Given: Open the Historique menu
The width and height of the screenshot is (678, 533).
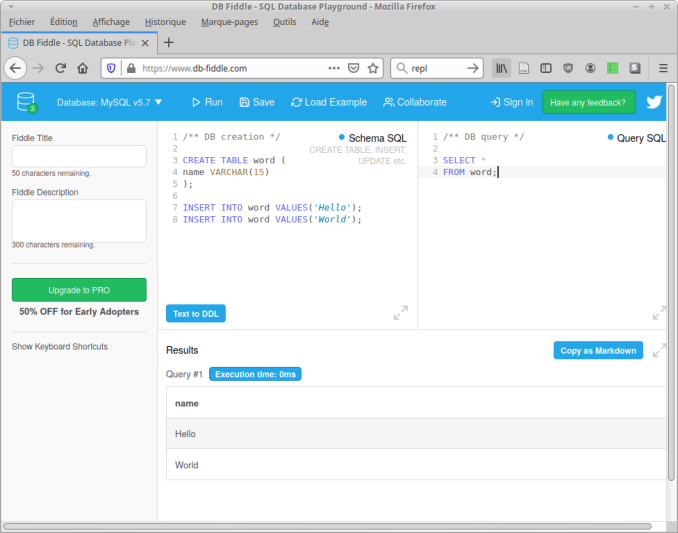Looking at the screenshot, I should (165, 22).
